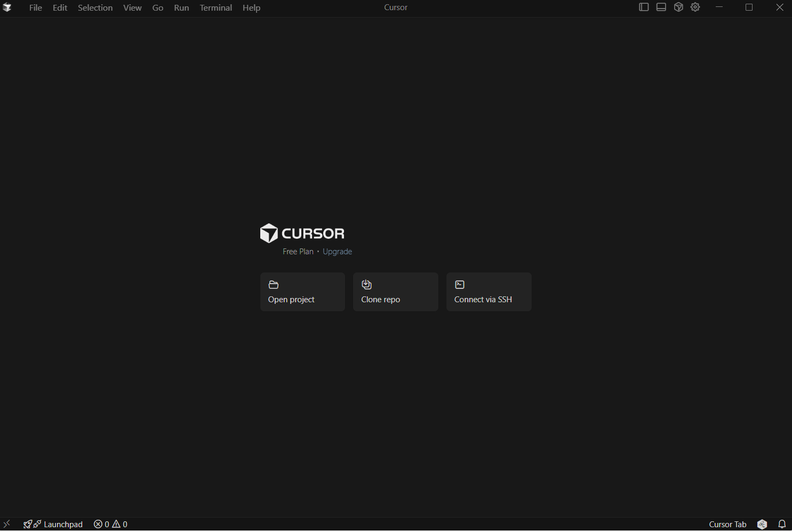Open the Edit menu
Screen dimensions: 792x532
click(60, 7)
